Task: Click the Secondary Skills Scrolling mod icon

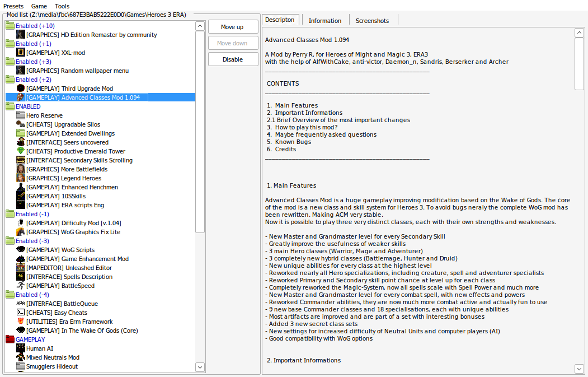Action: pos(21,160)
